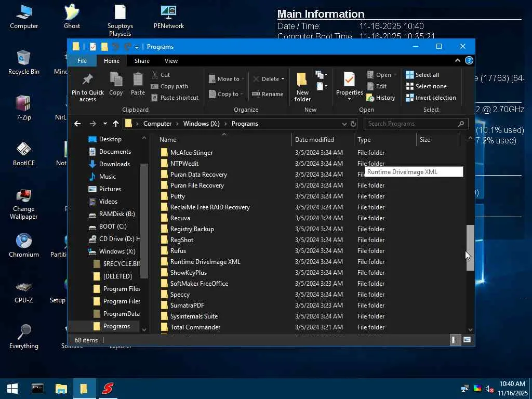Click Properties icon in Quick Access Toolbar
This screenshot has width=532, height=399.
coord(93,46)
